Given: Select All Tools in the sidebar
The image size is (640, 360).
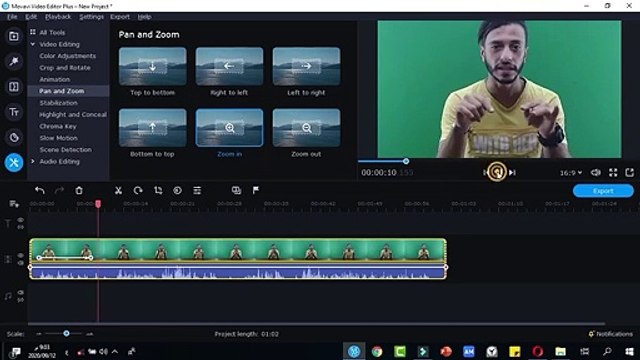Looking at the screenshot, I should (52, 32).
